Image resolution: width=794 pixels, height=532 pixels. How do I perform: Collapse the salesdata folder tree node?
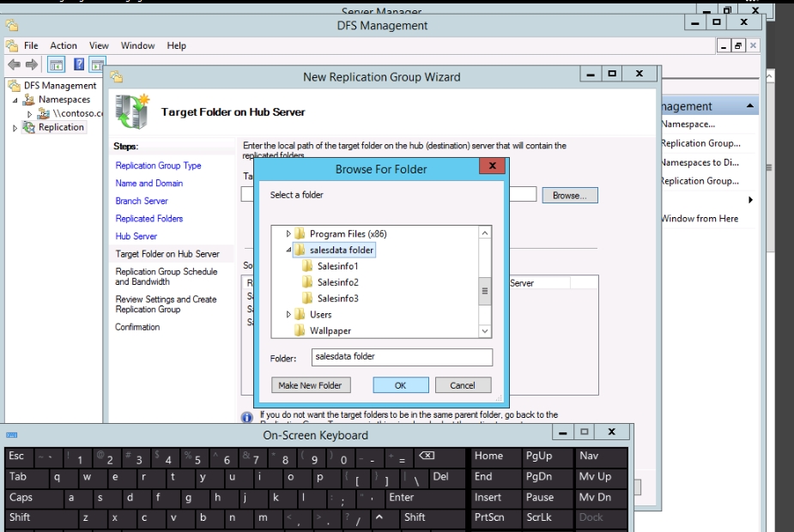(289, 250)
